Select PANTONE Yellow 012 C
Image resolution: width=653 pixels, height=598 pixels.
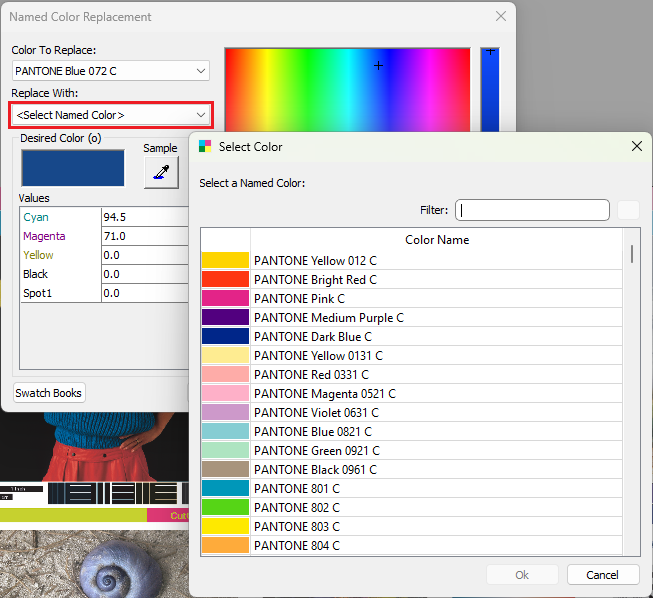pyautogui.click(x=411, y=260)
